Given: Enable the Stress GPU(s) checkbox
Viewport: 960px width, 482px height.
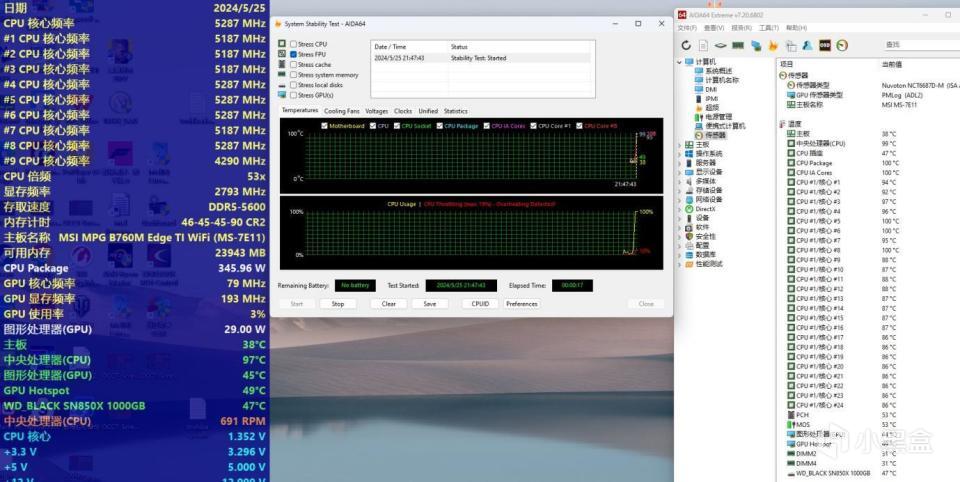Looking at the screenshot, I should 293,95.
